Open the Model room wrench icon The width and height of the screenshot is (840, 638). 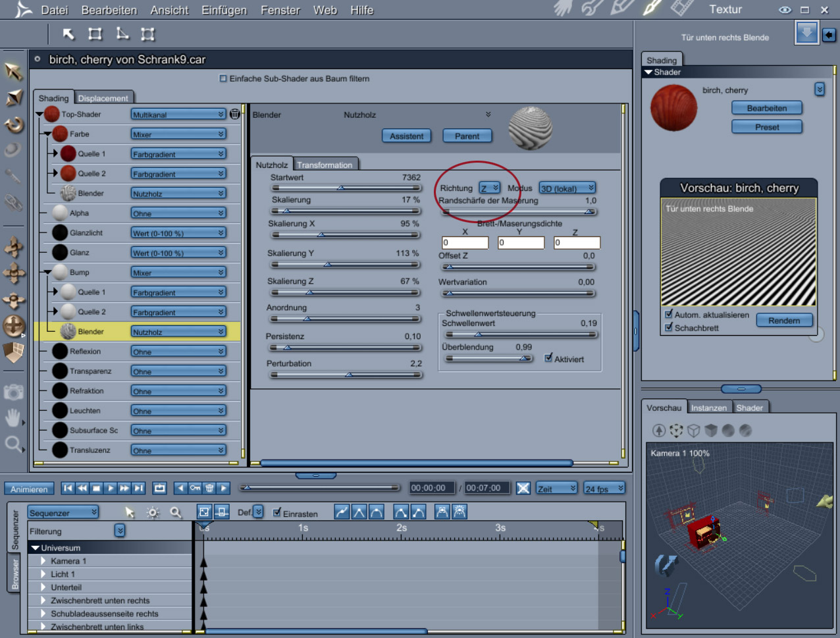pos(591,9)
